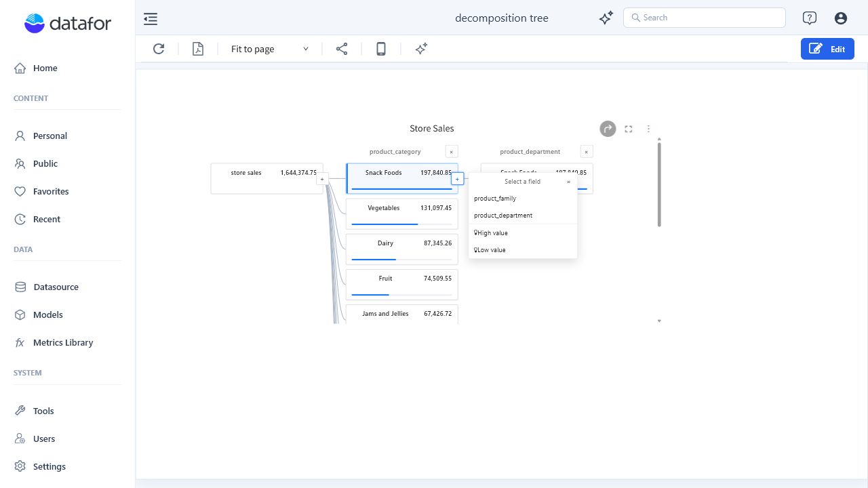Click the chart's vertical scrollbar thumb
Image resolution: width=868 pixels, height=488 pixels.
659,184
